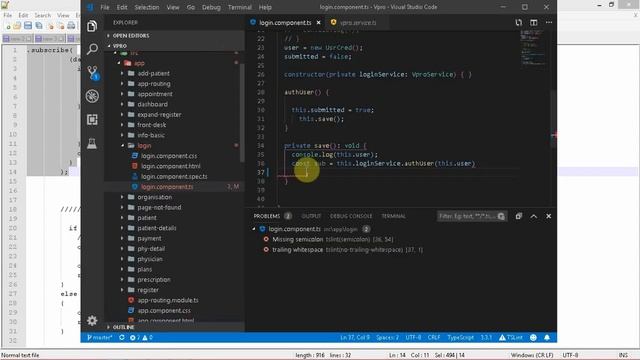This screenshot has width=640, height=360.
Task: Maximize the bottom panel with the chevron
Action: click(x=533, y=216)
